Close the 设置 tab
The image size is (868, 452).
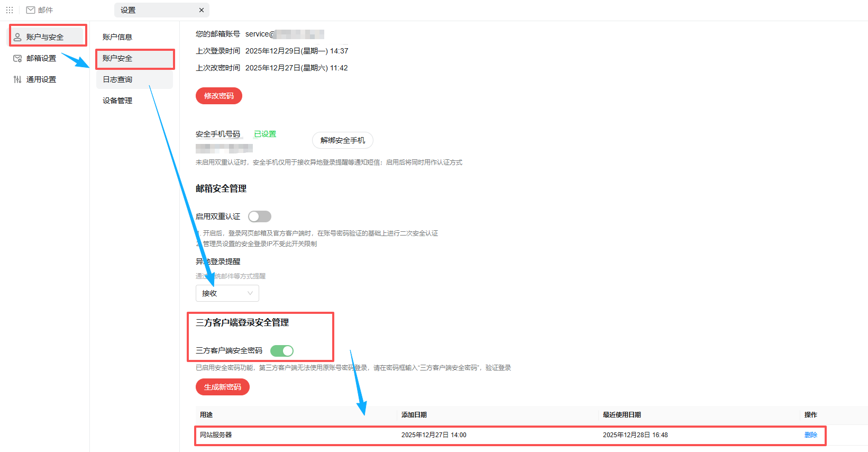tap(202, 10)
